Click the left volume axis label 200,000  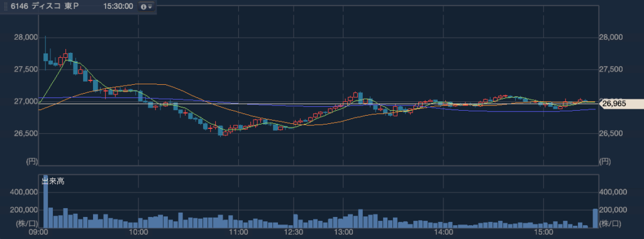pos(25,210)
